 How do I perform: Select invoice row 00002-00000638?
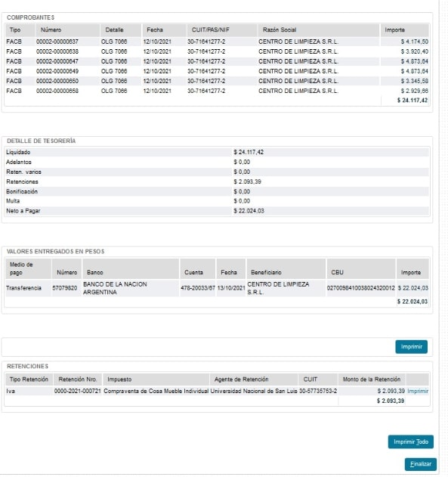tap(217, 51)
